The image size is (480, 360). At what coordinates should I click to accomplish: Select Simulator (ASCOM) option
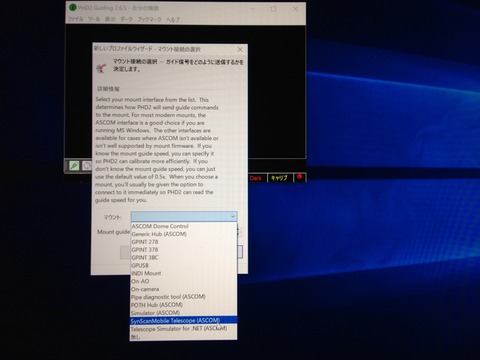(183, 313)
